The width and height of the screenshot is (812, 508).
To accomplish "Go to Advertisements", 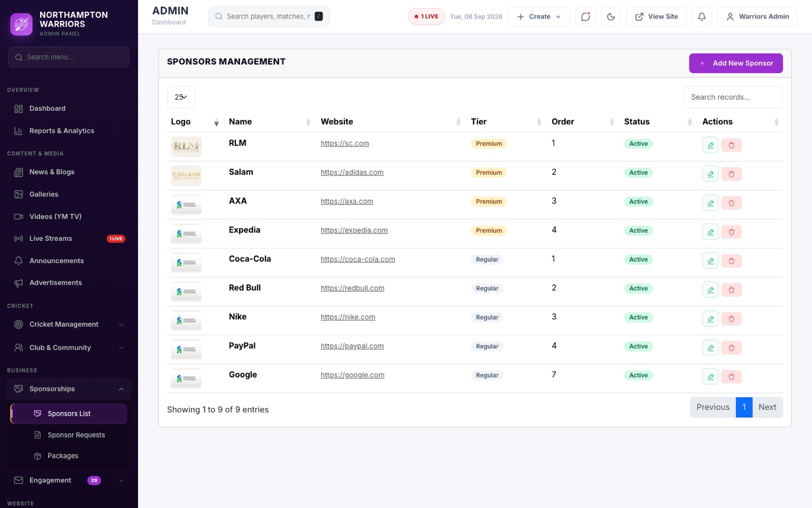I will (x=68, y=283).
